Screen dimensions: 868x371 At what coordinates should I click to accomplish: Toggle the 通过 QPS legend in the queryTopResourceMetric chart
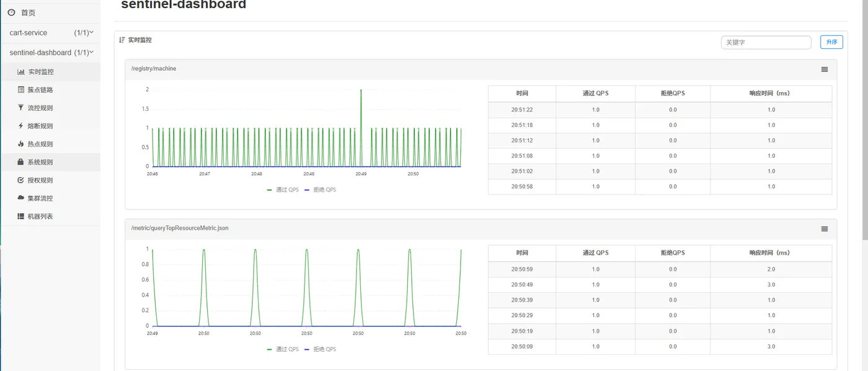283,349
